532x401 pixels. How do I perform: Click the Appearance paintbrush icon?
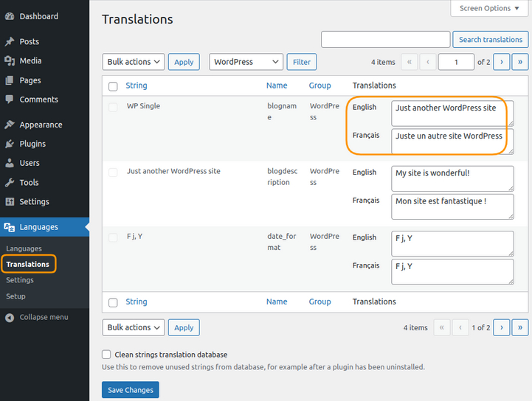point(10,125)
